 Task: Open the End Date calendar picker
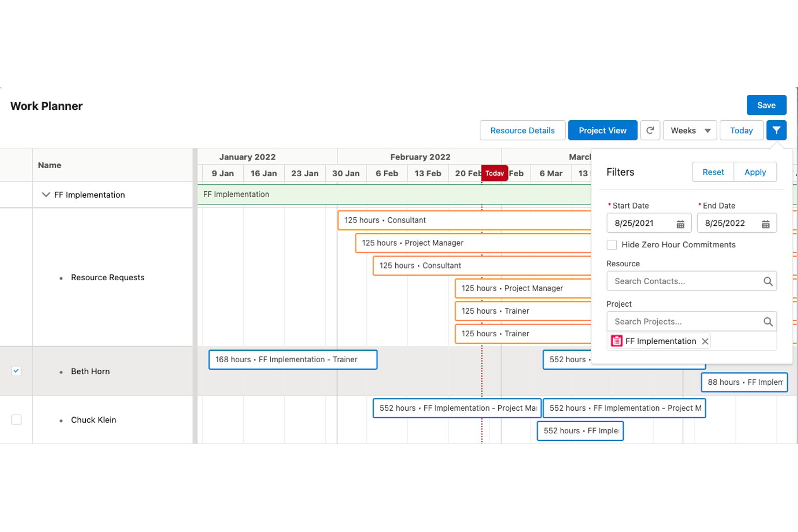(766, 224)
